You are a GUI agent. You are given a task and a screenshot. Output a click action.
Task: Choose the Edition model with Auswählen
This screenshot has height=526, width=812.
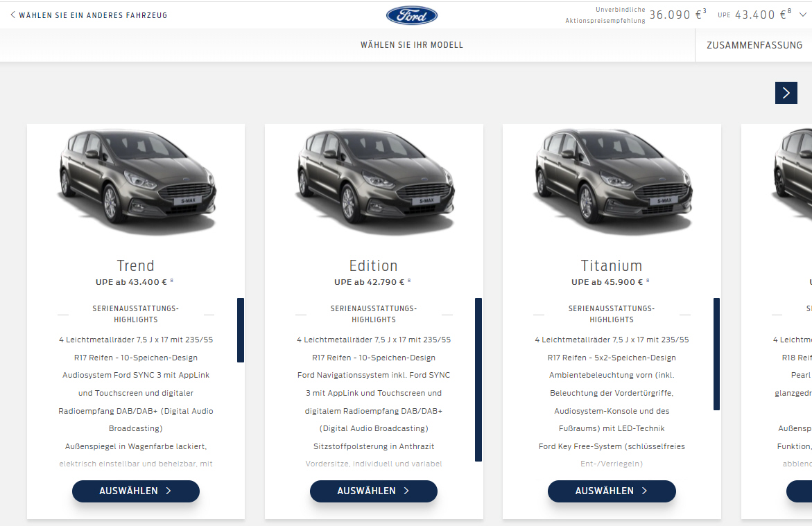[373, 491]
